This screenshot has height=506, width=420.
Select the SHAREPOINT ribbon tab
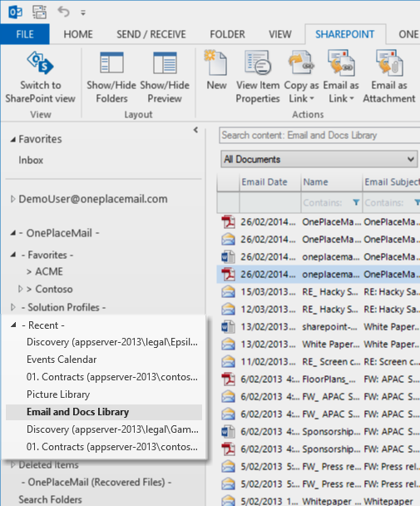tap(345, 34)
